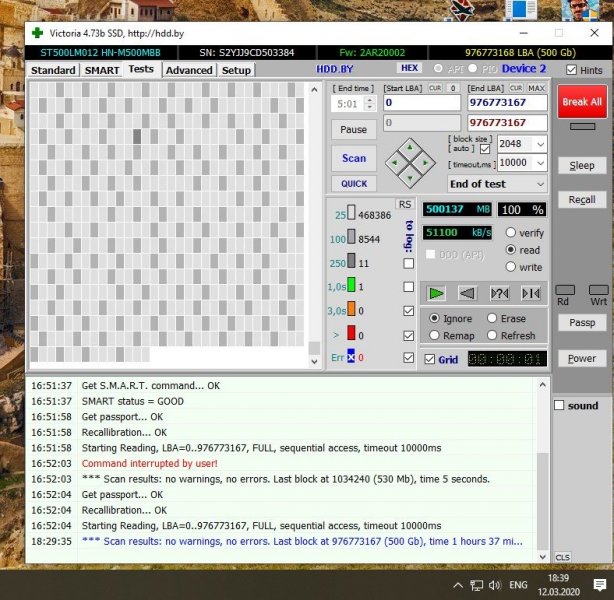The width and height of the screenshot is (614, 600).
Task: Click the HEX toggle icon
Action: (409, 69)
